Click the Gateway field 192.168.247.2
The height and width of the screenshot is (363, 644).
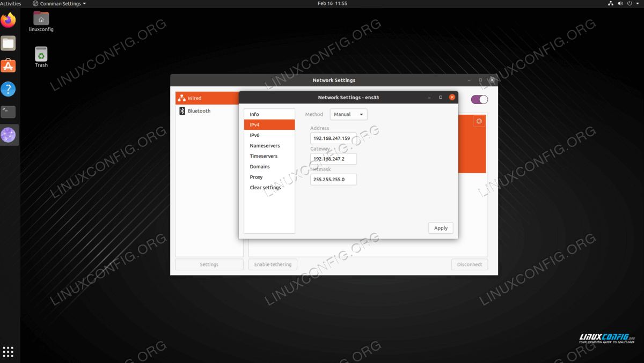click(333, 159)
